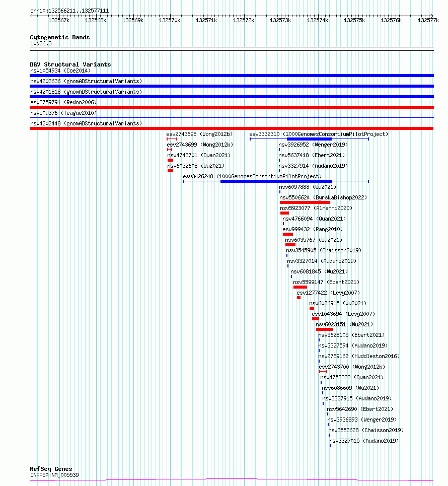The image size is (448, 486).
Task: Click the 132573k ruler tick label
Action: [x=280, y=21]
